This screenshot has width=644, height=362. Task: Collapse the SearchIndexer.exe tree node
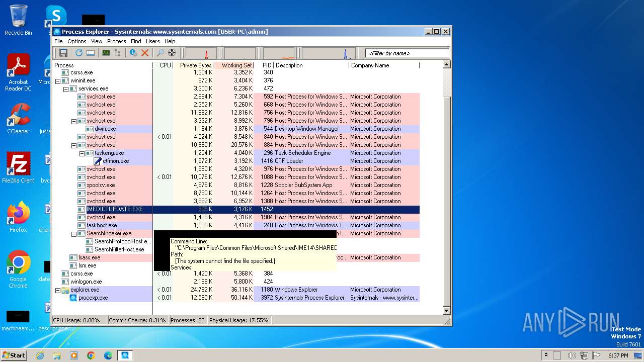[x=74, y=233]
